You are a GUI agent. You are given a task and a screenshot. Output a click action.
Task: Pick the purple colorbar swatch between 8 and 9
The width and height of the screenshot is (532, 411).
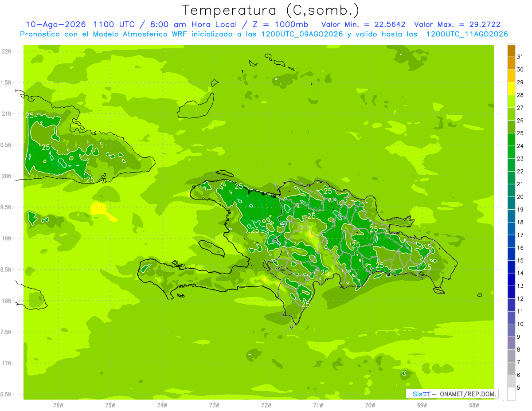point(511,343)
